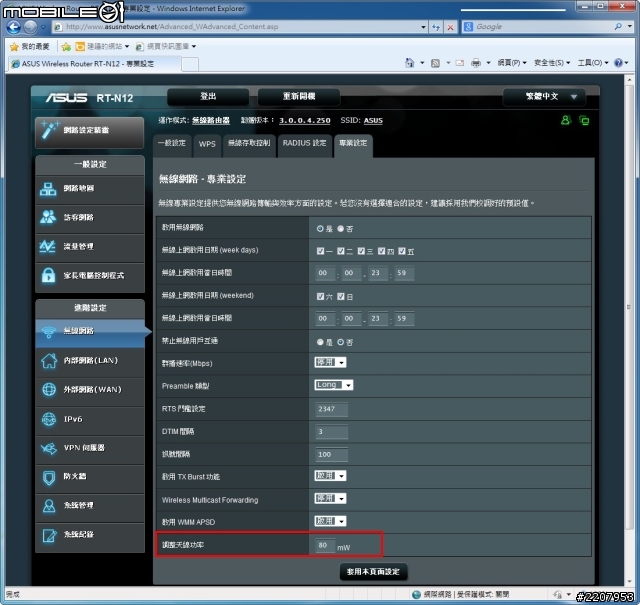Click the Print toolbar icon
The width and height of the screenshot is (640, 605).
(x=476, y=62)
